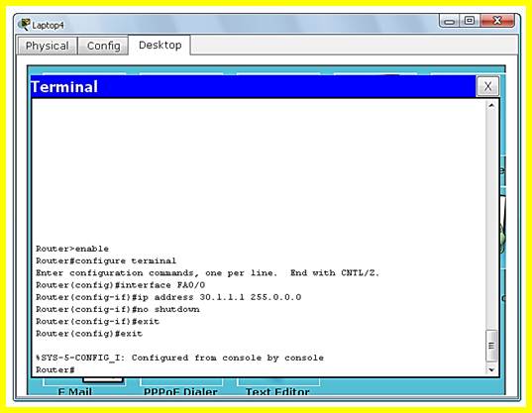Click the 'interface FA0/0' command line

point(121,285)
